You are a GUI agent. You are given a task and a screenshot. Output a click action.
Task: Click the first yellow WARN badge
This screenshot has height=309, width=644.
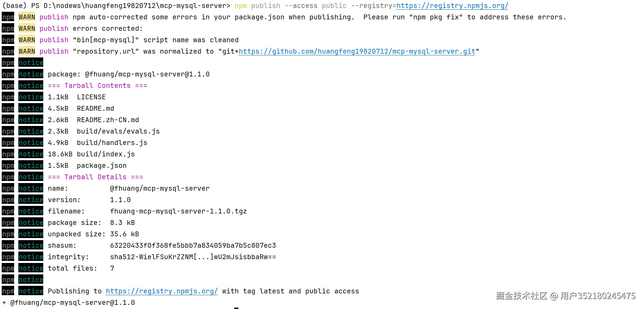tap(27, 17)
